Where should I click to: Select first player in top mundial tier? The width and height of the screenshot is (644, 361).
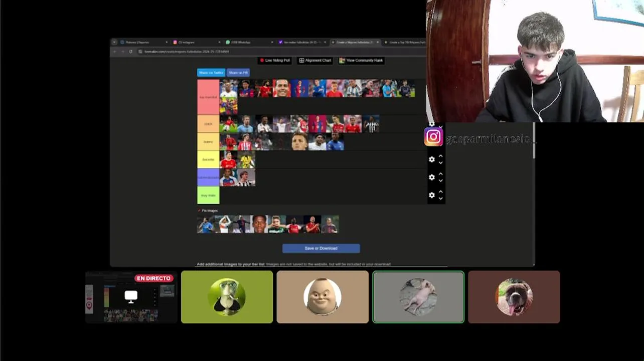(228, 88)
